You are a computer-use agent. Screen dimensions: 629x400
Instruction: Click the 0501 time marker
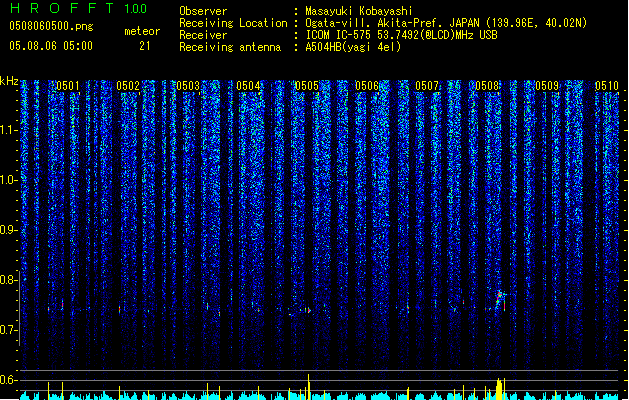click(68, 85)
